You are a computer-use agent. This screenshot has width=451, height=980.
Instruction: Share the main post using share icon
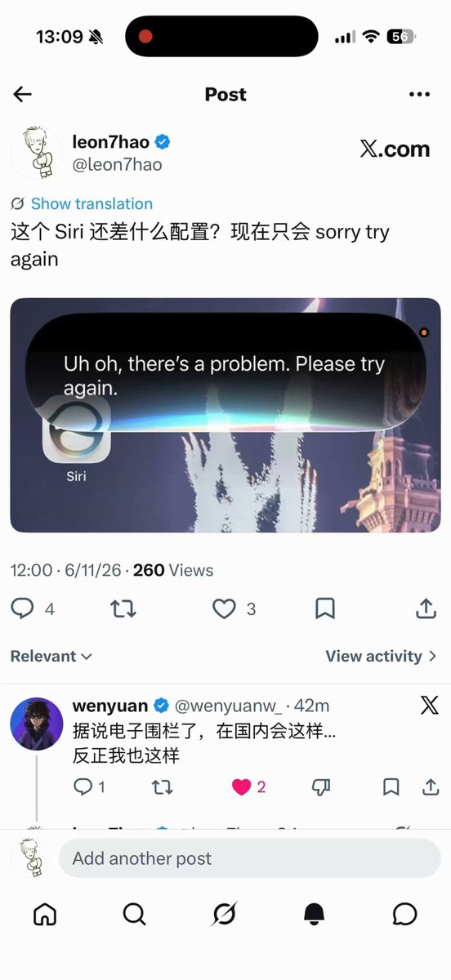click(x=426, y=608)
